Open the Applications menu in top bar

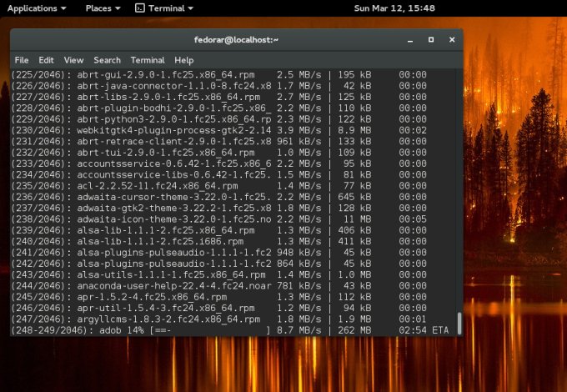(36, 8)
